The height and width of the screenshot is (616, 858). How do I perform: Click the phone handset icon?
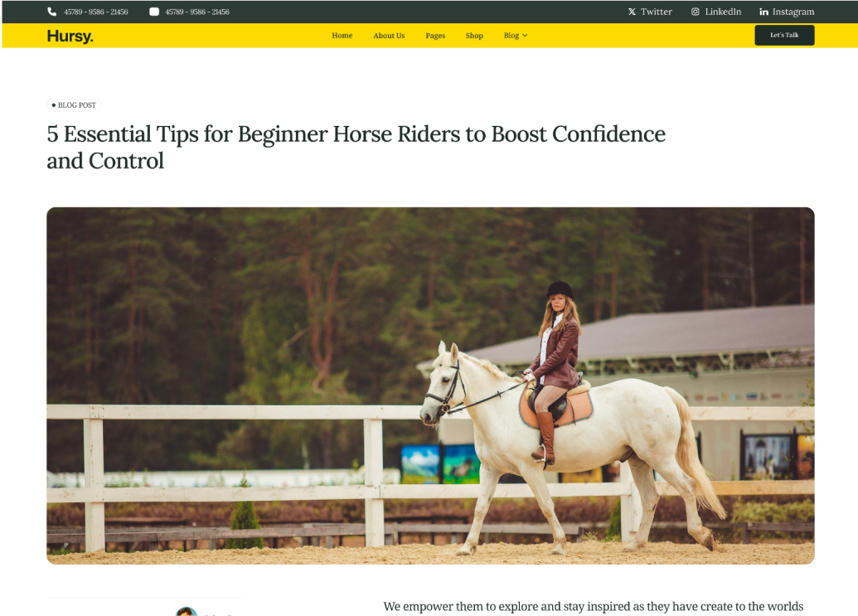click(x=52, y=12)
